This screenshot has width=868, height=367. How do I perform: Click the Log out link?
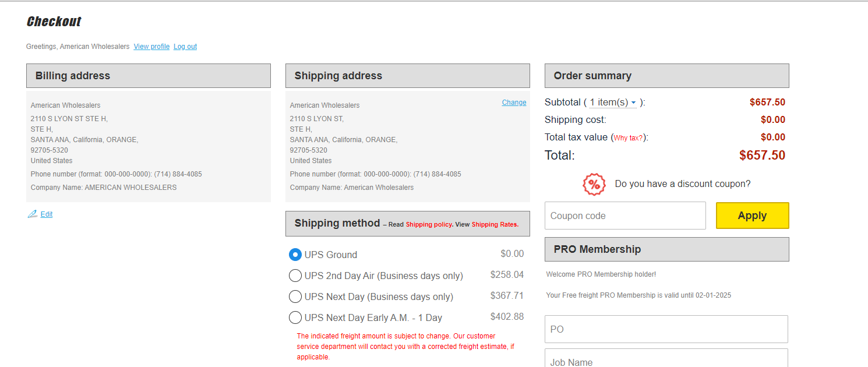[x=185, y=47]
